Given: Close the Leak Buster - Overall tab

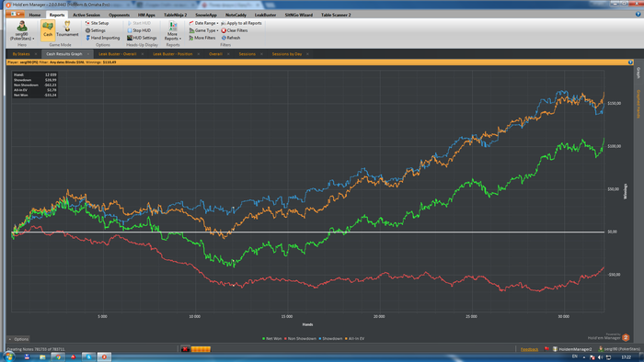Looking at the screenshot, I should [143, 54].
